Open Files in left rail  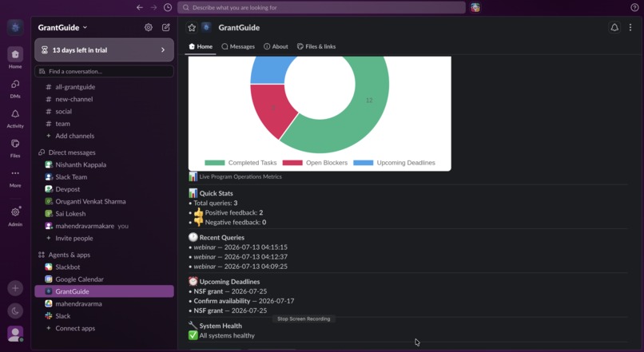(15, 148)
